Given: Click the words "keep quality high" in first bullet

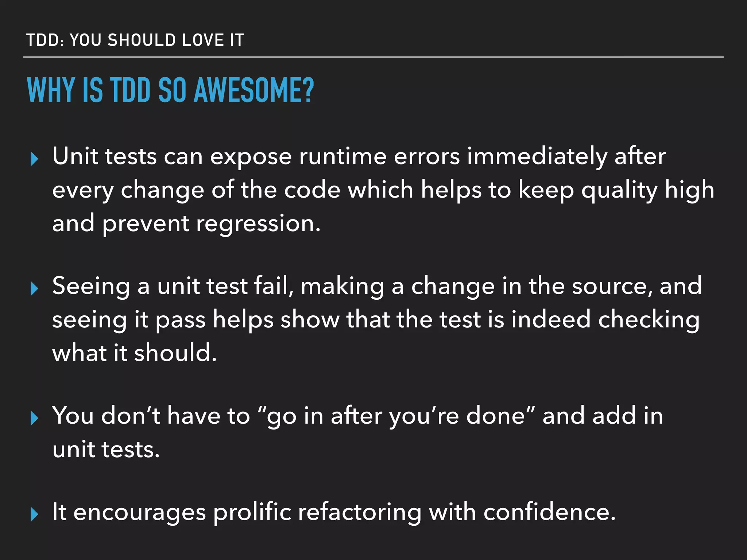Looking at the screenshot, I should pyautogui.click(x=616, y=190).
